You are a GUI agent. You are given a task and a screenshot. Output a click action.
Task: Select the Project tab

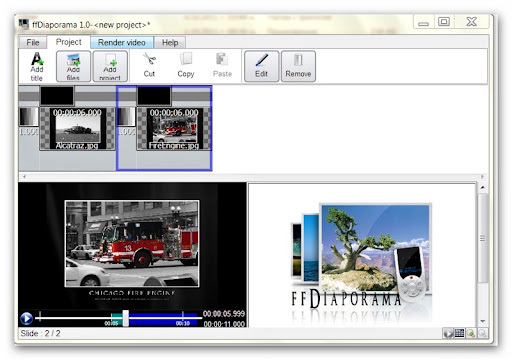click(x=68, y=42)
